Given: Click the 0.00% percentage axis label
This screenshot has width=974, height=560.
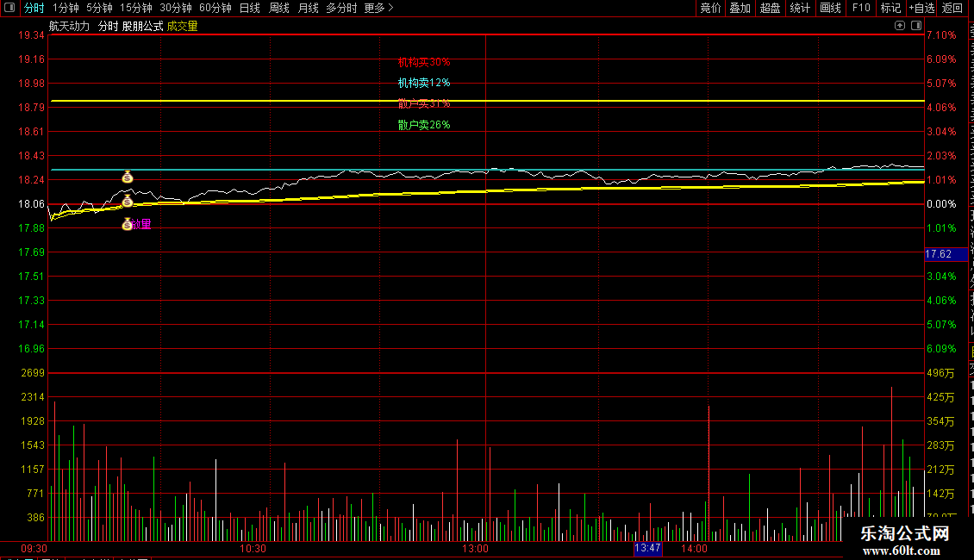Looking at the screenshot, I should [942, 204].
